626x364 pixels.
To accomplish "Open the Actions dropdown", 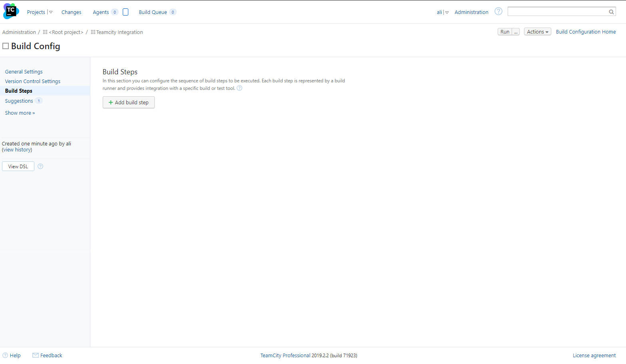I will pyautogui.click(x=537, y=31).
